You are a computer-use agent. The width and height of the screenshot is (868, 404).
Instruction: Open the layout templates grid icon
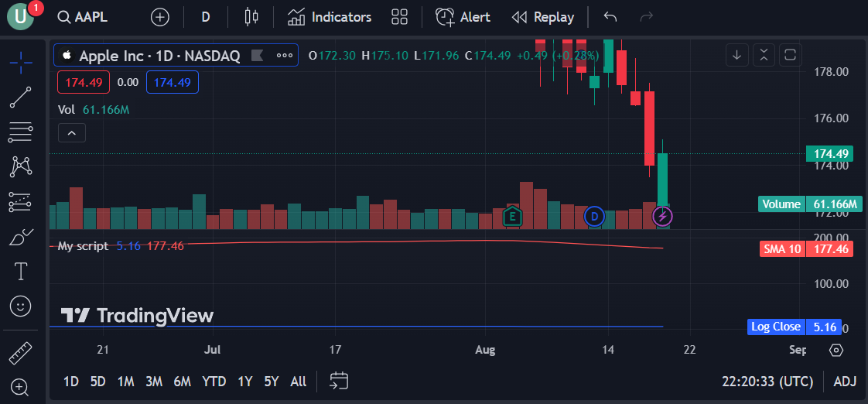pyautogui.click(x=399, y=17)
